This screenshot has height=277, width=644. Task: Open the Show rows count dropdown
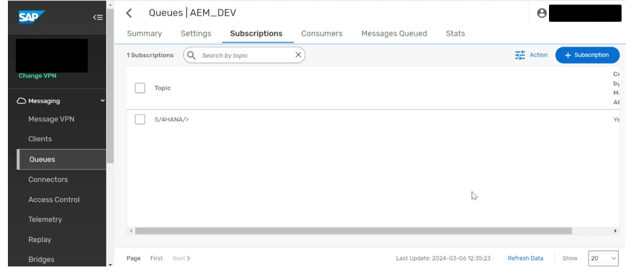tap(603, 258)
